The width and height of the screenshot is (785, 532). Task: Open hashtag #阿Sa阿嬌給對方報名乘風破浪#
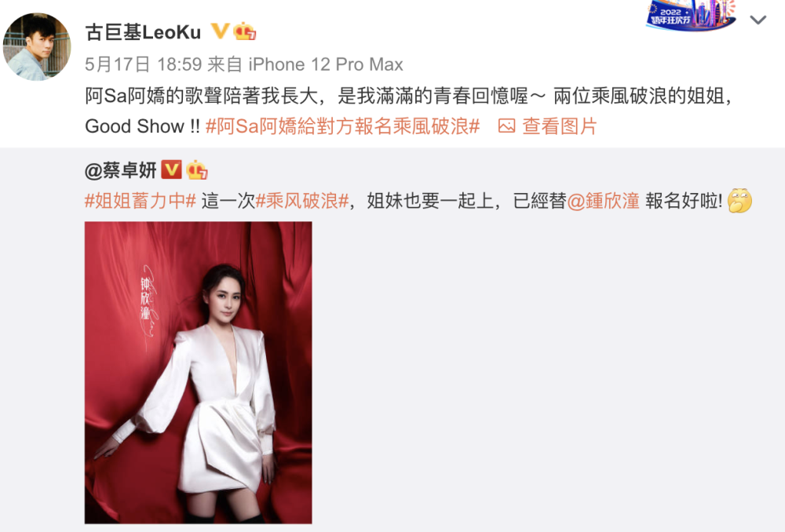pyautogui.click(x=343, y=126)
